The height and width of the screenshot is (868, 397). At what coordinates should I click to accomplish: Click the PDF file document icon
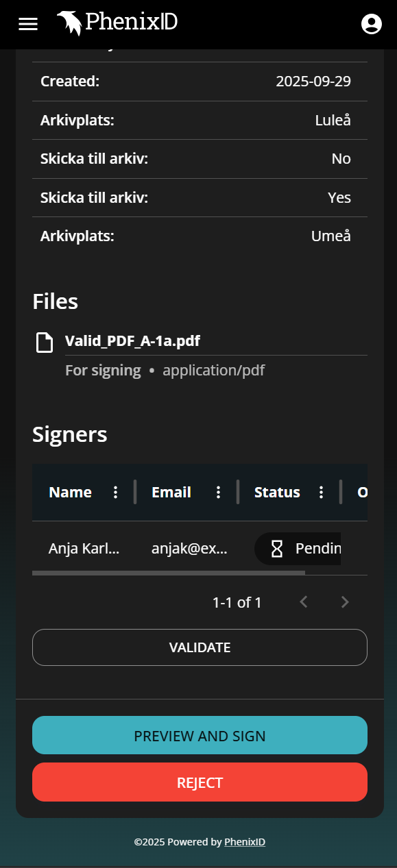(45, 342)
